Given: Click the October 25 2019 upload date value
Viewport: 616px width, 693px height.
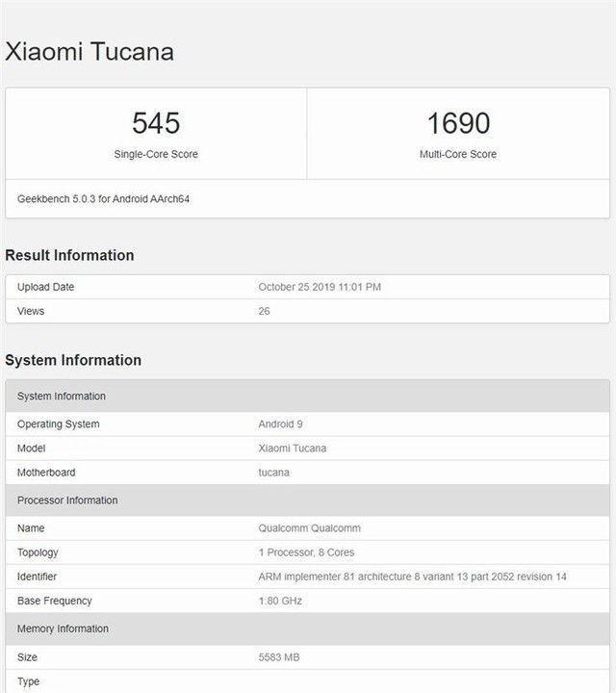Looking at the screenshot, I should 320,287.
